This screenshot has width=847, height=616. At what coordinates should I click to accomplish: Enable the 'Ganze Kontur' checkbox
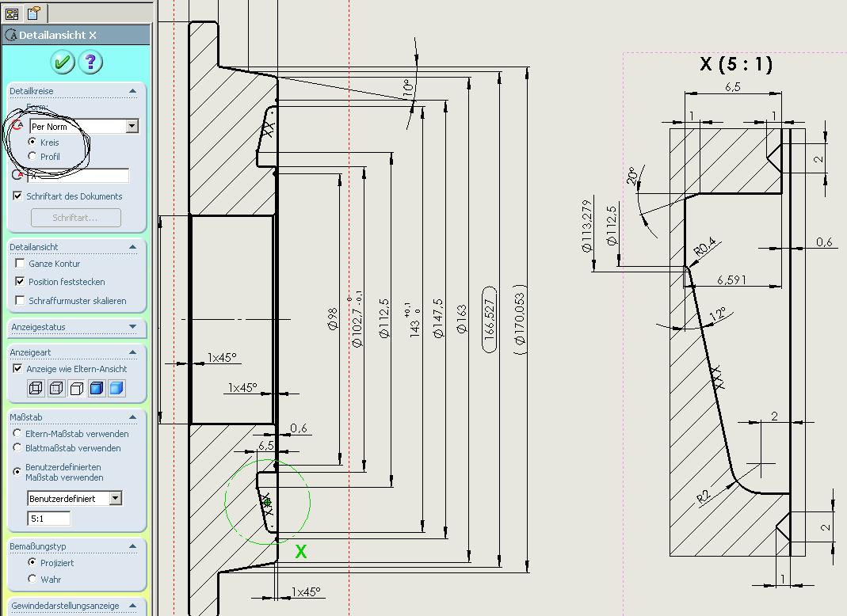click(x=20, y=264)
